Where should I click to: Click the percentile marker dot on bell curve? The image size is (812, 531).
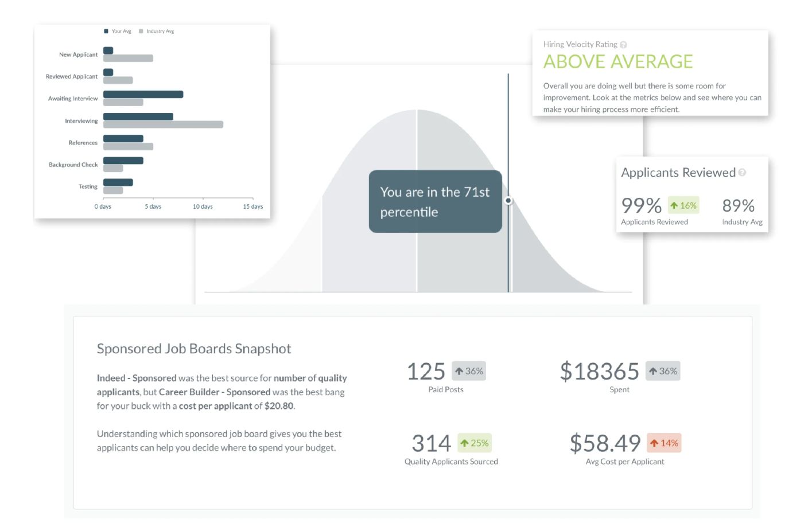coord(508,201)
